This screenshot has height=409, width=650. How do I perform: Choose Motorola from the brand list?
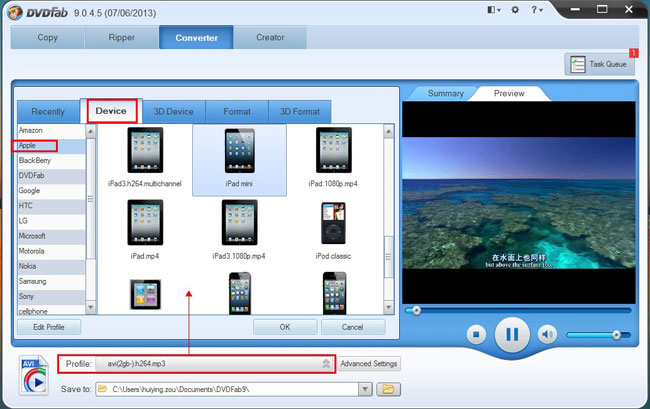(x=51, y=251)
